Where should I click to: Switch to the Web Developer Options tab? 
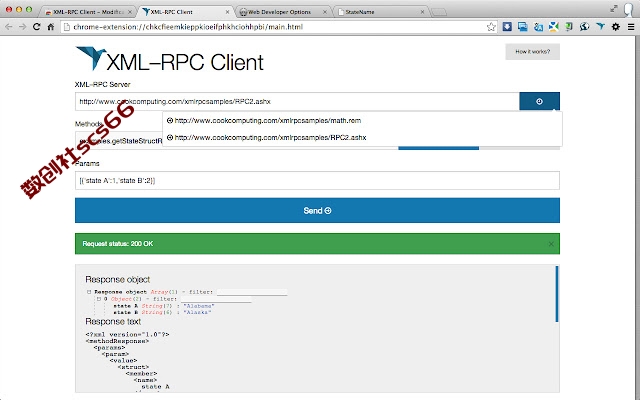(284, 12)
